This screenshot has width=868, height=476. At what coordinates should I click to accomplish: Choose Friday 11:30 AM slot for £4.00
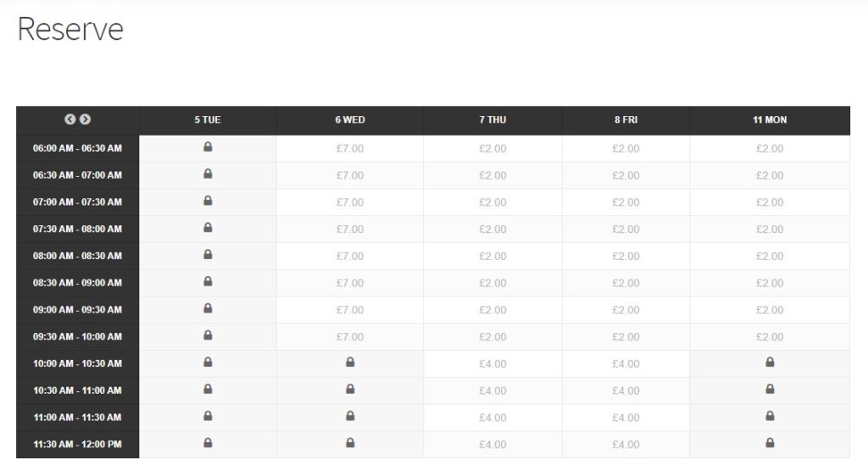[626, 444]
